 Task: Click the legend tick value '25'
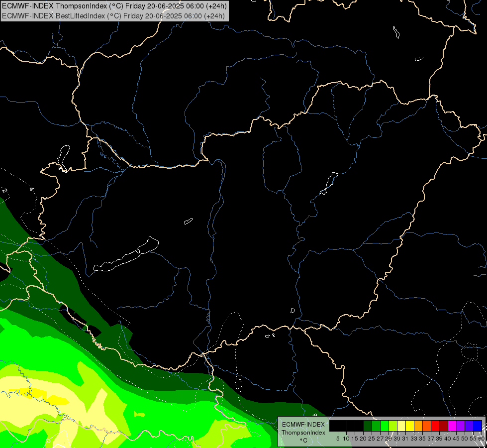click(372, 439)
